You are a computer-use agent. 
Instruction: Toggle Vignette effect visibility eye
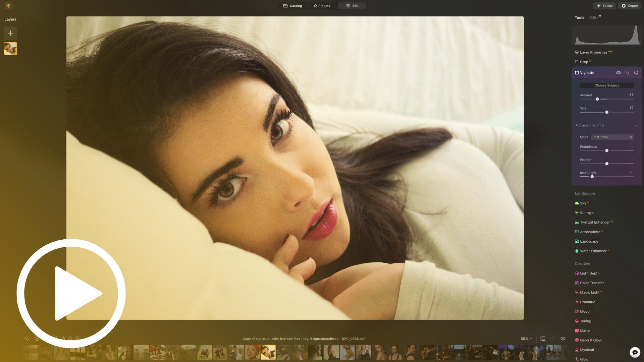pyautogui.click(x=618, y=73)
